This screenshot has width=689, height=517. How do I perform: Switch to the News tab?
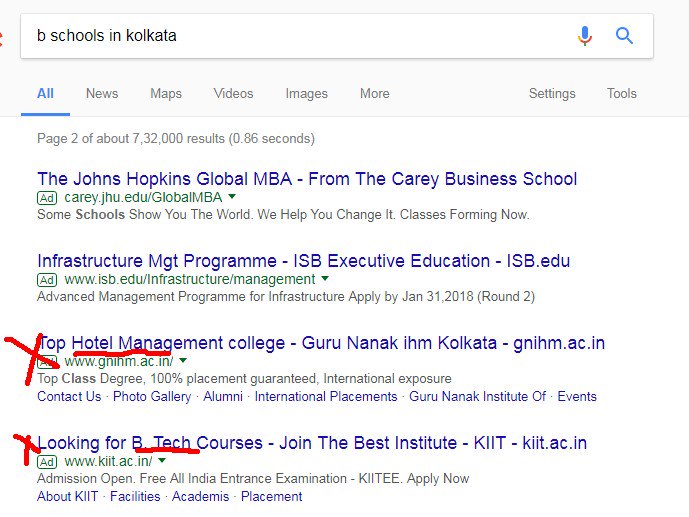click(x=102, y=94)
